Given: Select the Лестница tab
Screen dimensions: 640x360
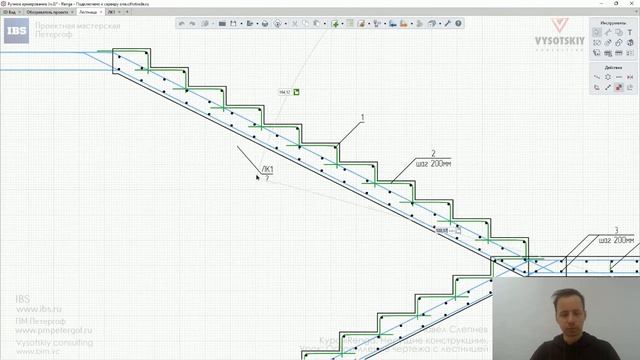Looking at the screenshot, I should (88, 12).
